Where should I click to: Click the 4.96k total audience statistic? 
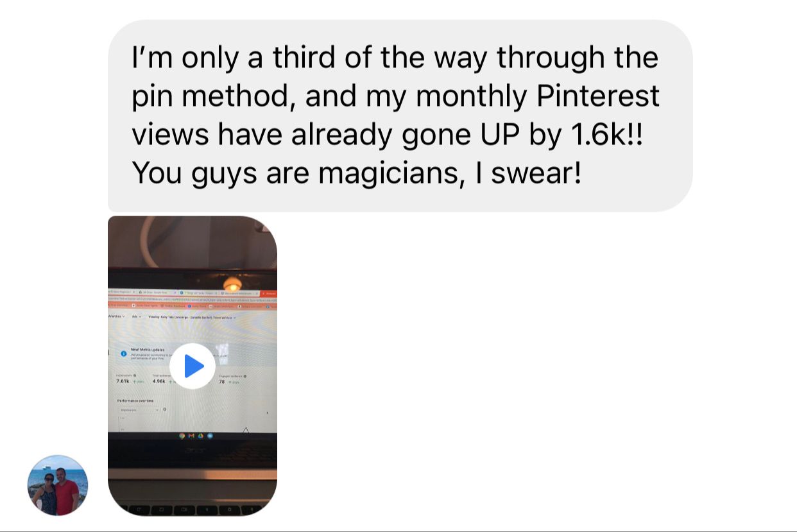coord(159,381)
